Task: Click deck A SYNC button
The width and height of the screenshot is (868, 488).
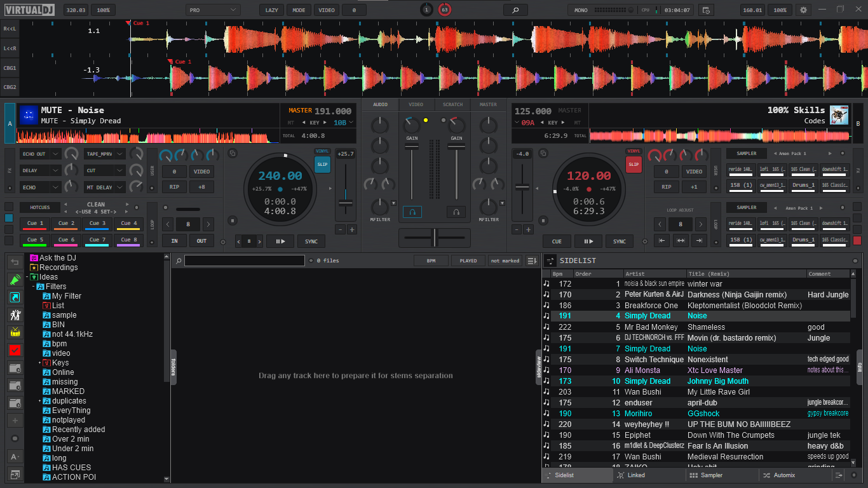Action: (x=311, y=241)
